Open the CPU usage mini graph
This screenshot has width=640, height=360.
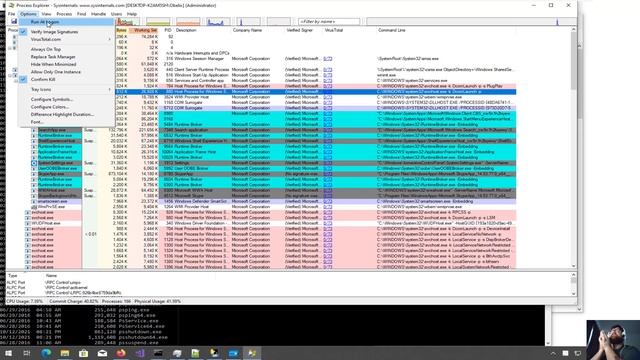pos(128,21)
